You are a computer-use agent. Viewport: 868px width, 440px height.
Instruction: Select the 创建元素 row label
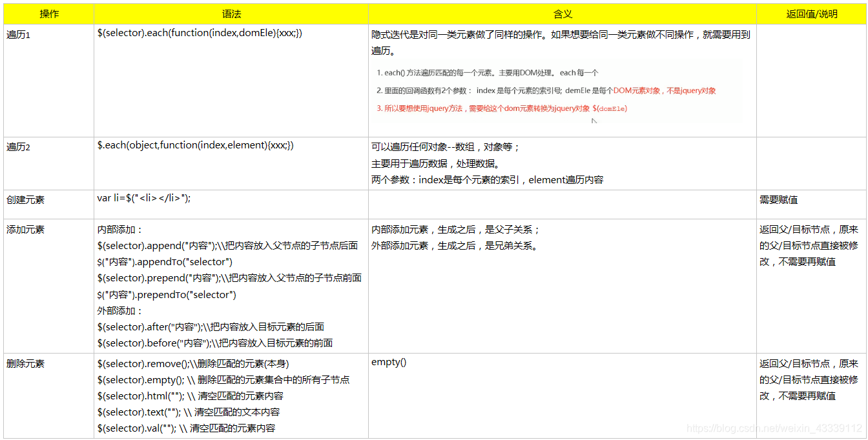pos(26,199)
